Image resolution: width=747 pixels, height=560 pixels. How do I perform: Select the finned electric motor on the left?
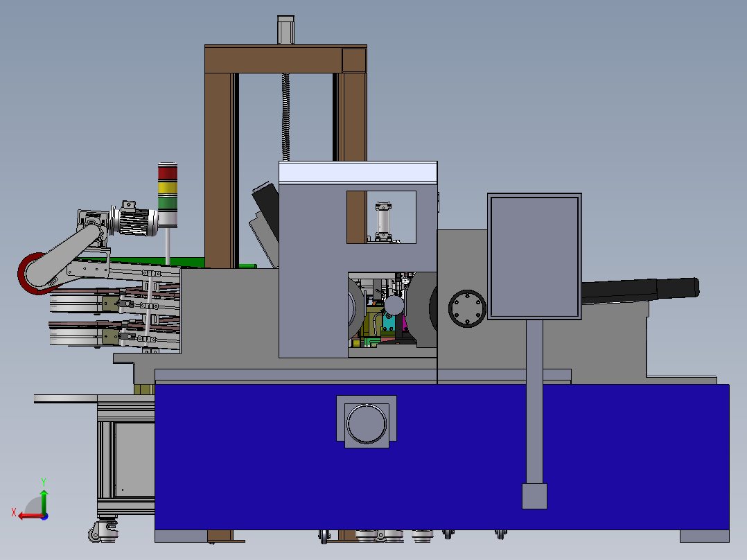tap(136, 222)
